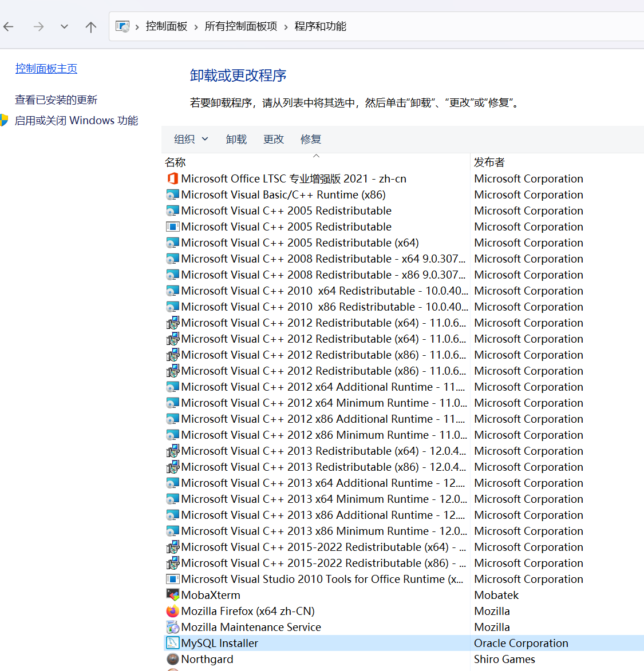Click Mobatek publisher cell
This screenshot has width=644, height=671.
click(x=496, y=595)
